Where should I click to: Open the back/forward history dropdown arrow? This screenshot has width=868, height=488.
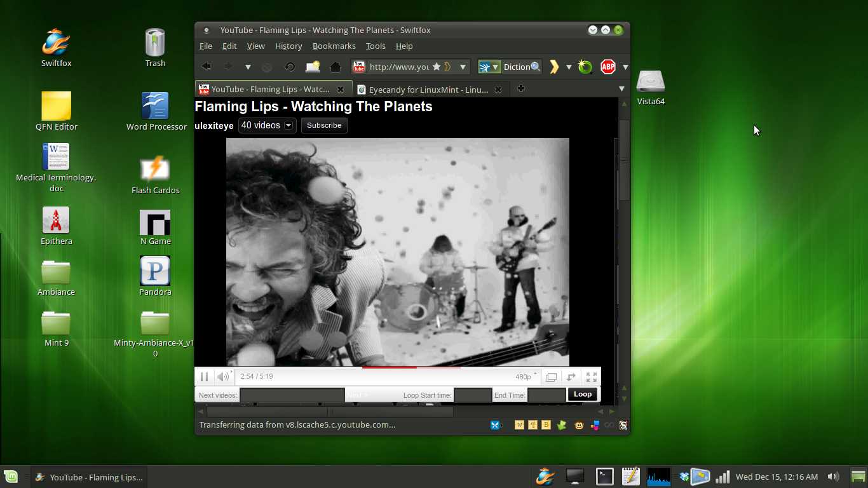(248, 67)
